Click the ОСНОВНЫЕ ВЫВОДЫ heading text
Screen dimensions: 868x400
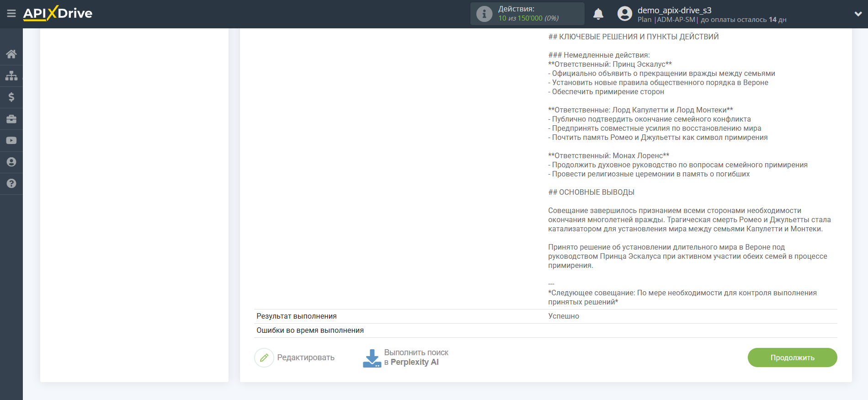[x=596, y=192]
